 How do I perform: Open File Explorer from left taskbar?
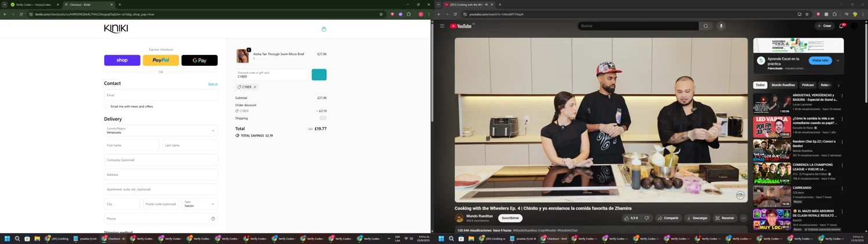tap(37, 238)
